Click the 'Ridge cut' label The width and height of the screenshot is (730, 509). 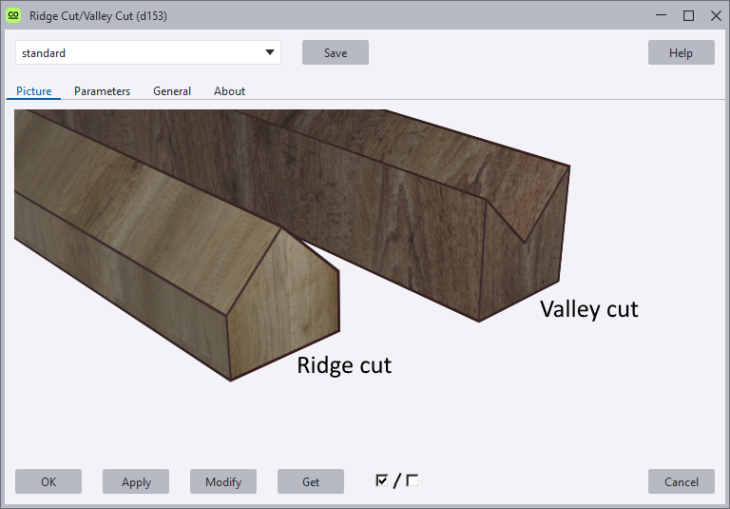tap(344, 365)
